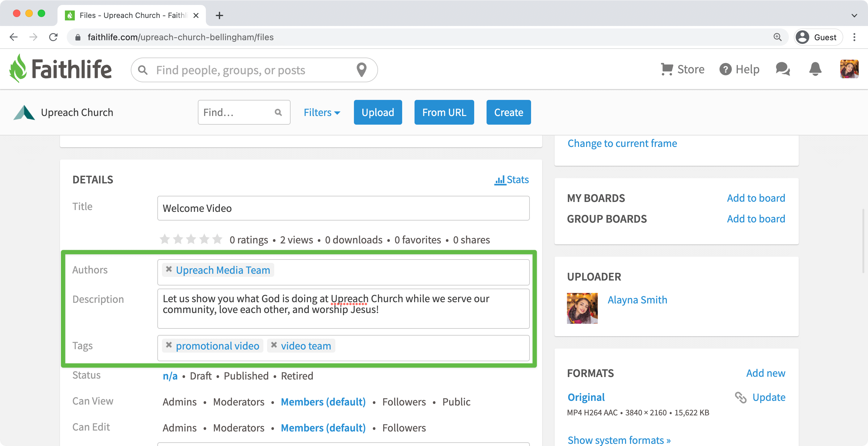Close the Files - Upreach Church tab
868x446 pixels.
click(196, 15)
